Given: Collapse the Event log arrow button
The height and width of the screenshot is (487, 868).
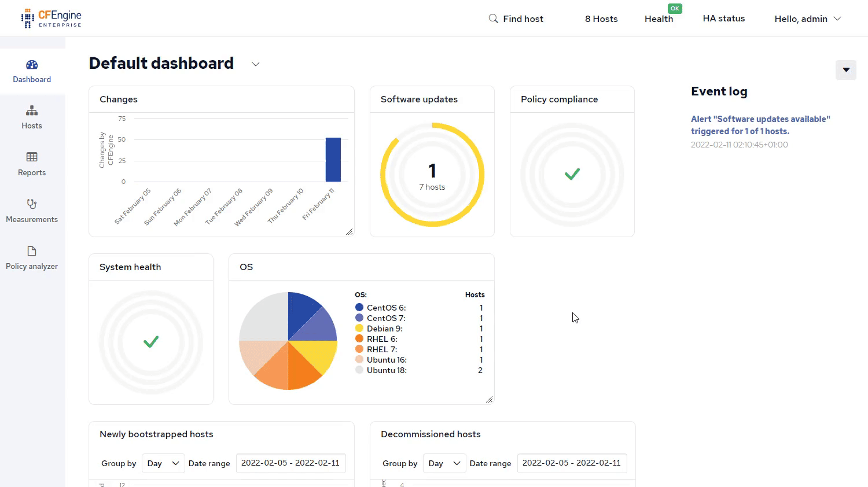Looking at the screenshot, I should coord(845,70).
